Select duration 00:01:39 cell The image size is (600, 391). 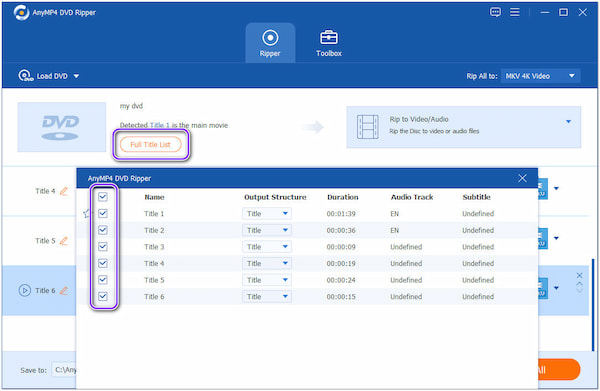coord(341,213)
